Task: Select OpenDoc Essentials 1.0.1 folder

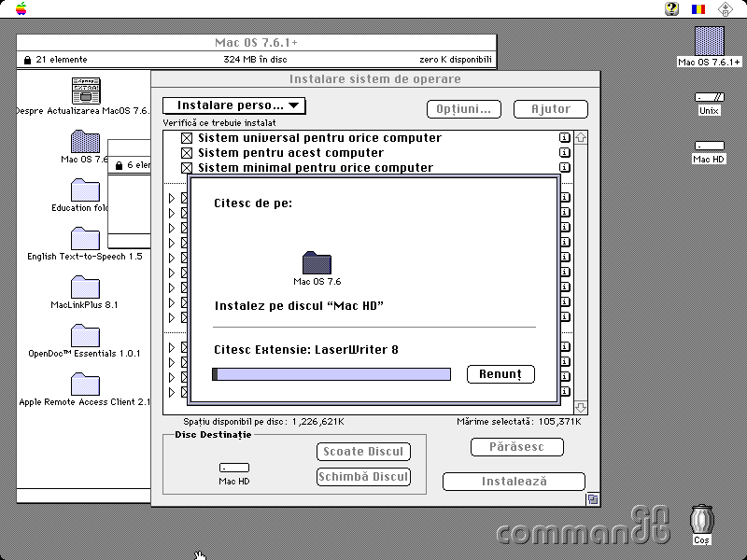Action: pyautogui.click(x=85, y=336)
